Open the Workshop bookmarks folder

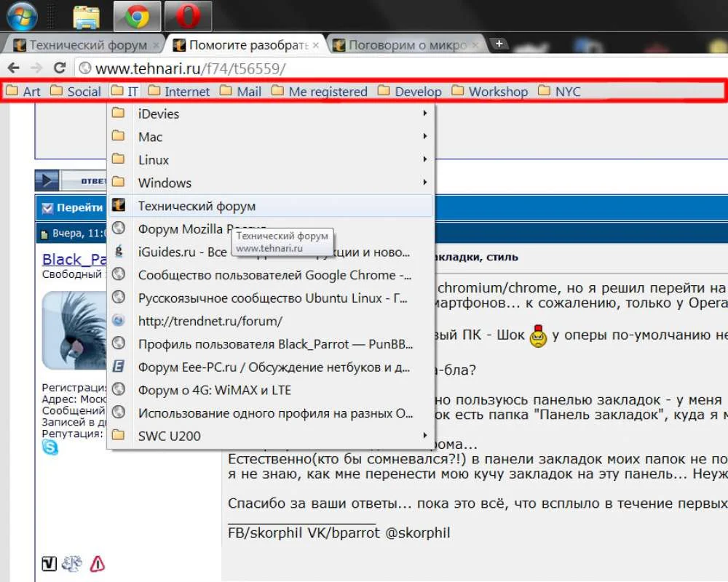490,92
